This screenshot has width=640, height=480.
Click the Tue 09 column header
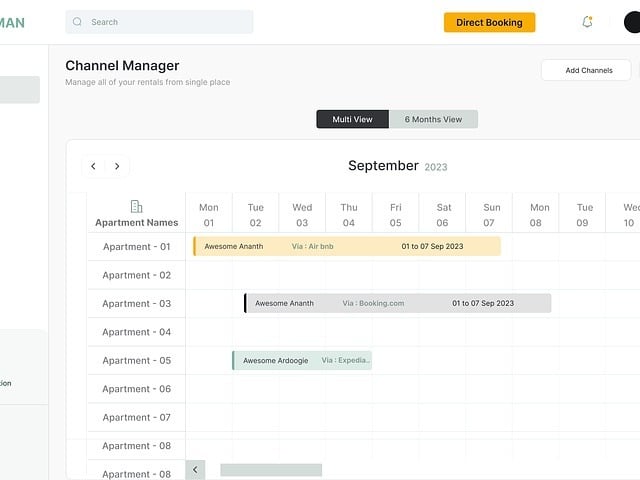tap(582, 215)
